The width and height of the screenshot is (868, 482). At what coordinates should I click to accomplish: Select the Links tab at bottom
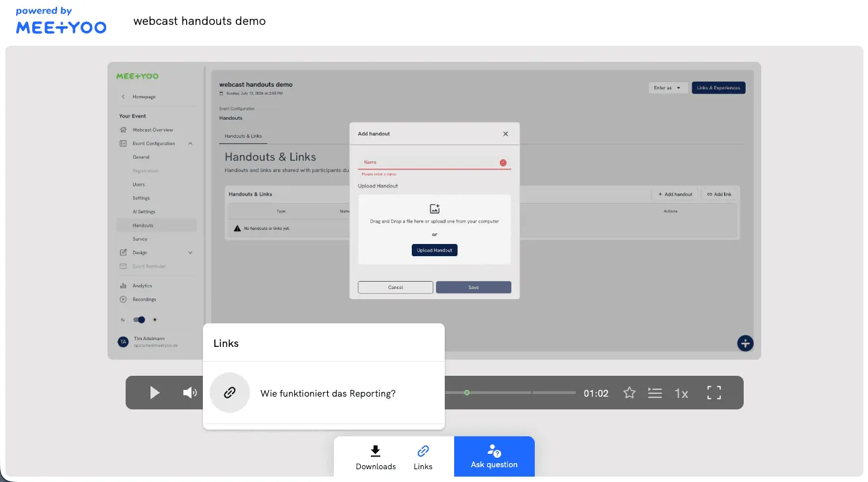click(x=423, y=457)
